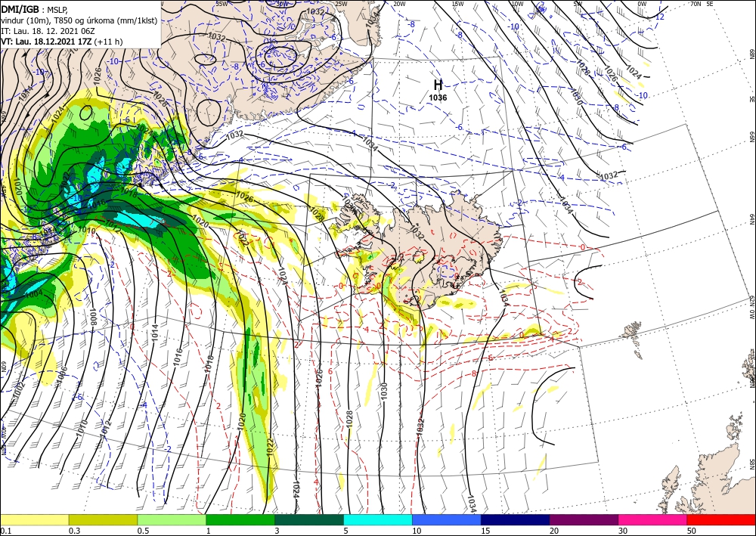This screenshot has width=756, height=536.
Task: Click the cyan 5–10 mm legend swatch
Action: [378, 519]
